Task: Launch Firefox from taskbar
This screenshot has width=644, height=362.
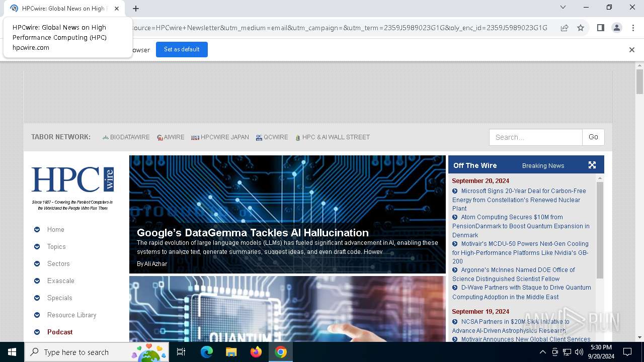Action: pos(256,352)
